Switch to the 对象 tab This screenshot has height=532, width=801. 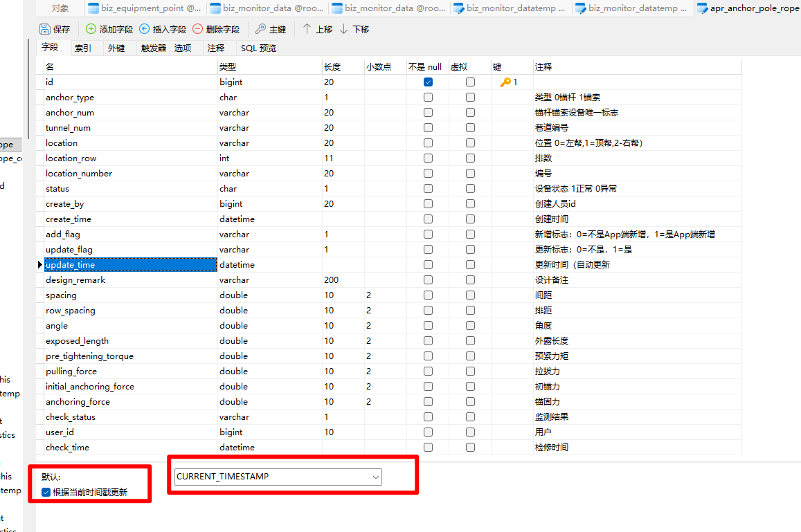[60, 8]
